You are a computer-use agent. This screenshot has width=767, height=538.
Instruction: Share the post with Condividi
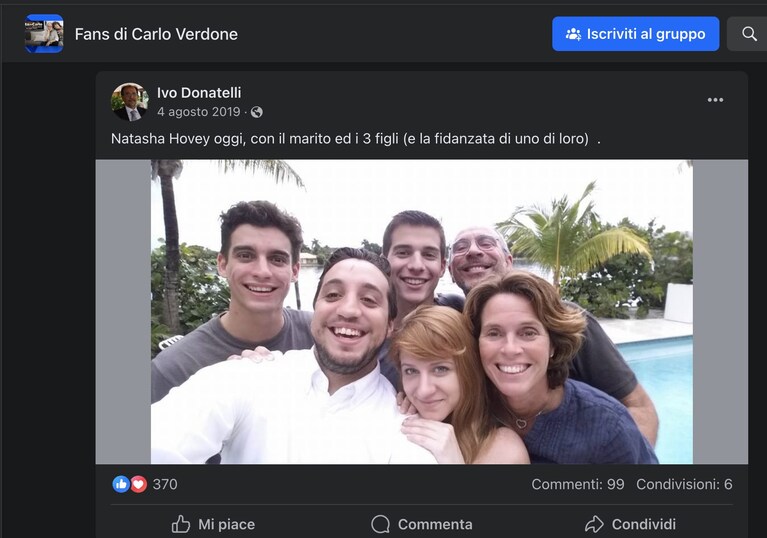click(x=630, y=524)
